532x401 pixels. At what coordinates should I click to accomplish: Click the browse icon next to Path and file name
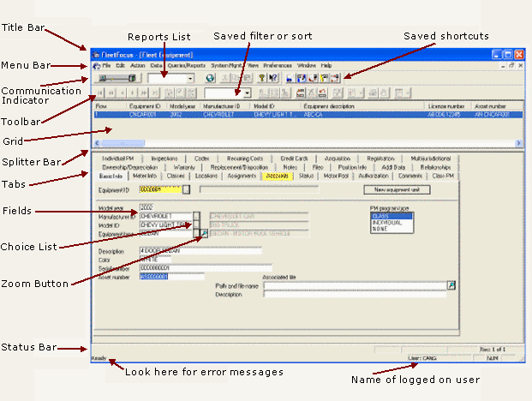click(x=451, y=284)
